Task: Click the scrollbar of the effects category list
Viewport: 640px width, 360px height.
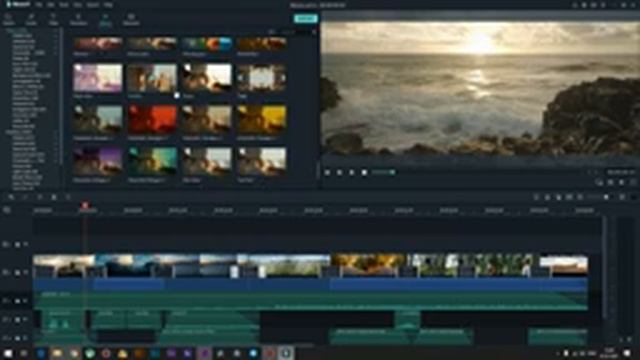Action: coord(62,96)
